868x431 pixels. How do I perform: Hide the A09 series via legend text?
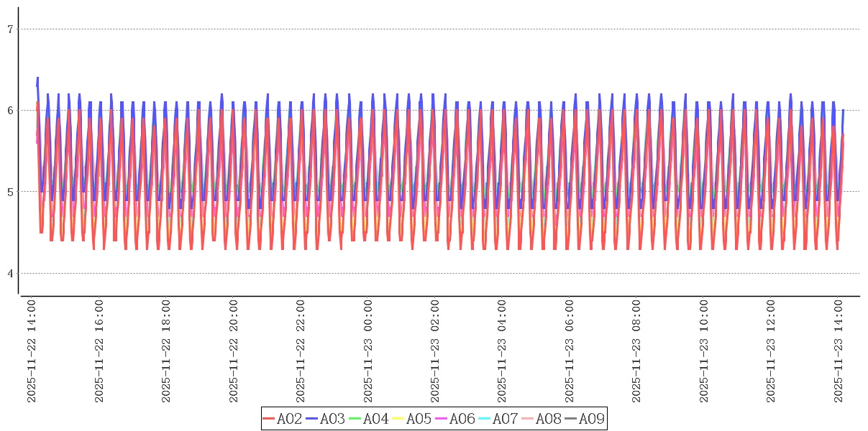pos(591,419)
